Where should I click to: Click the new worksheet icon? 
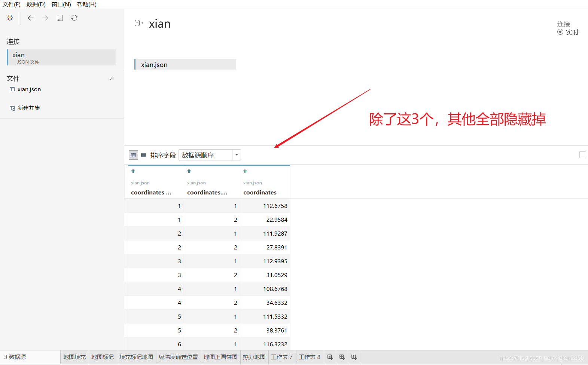pyautogui.click(x=330, y=357)
